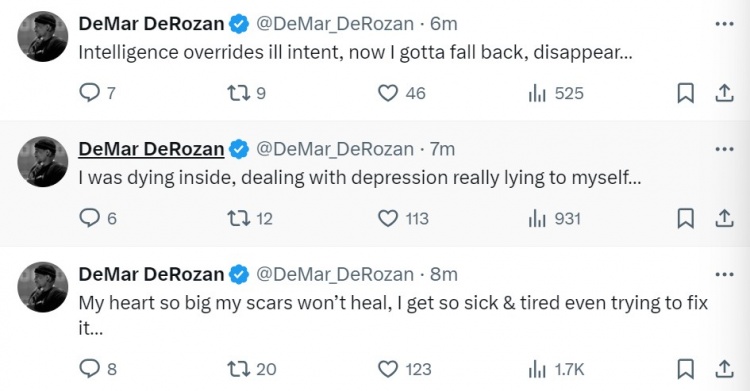Click the profile avatar of the 8m tweet
The width and height of the screenshot is (750, 391).
click(43, 287)
